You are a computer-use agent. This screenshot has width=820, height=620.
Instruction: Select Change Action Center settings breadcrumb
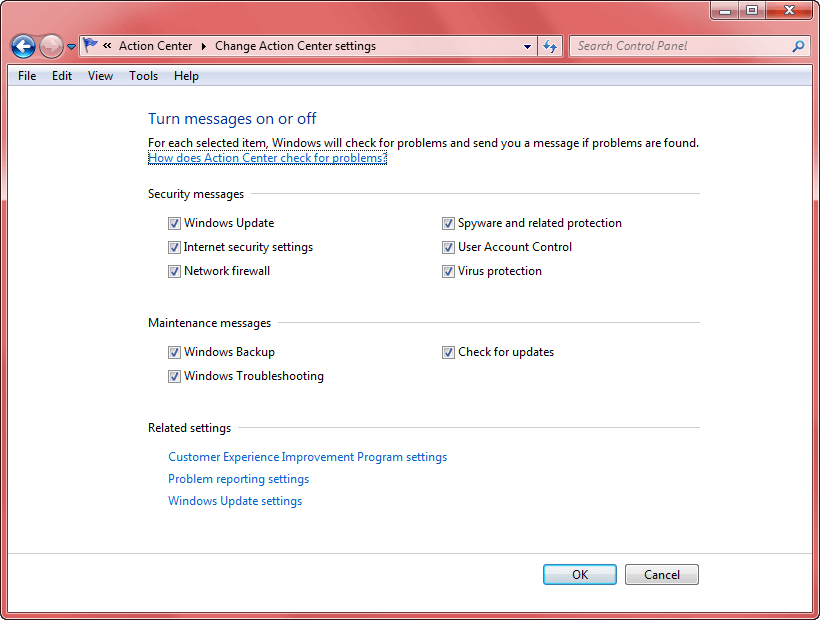pyautogui.click(x=295, y=46)
